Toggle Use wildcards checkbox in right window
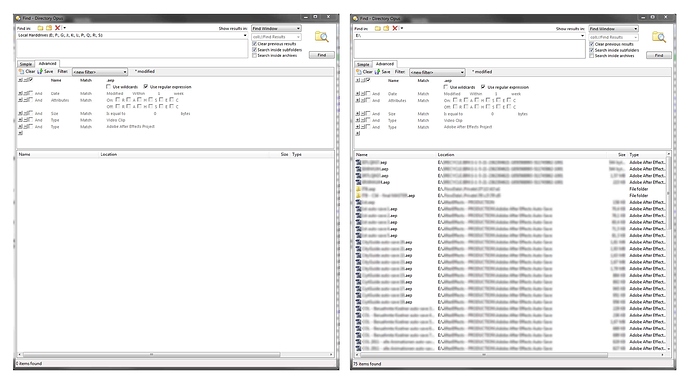Screen dimensions: 690x385 pyautogui.click(x=446, y=87)
